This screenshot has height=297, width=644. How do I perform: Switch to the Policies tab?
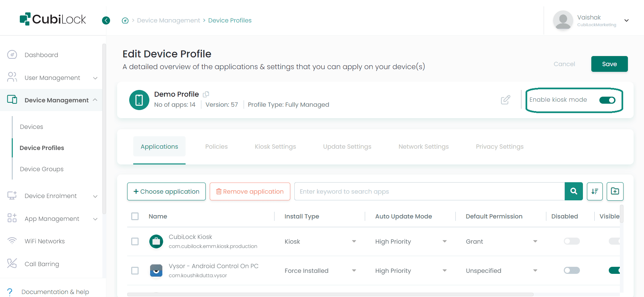click(x=216, y=147)
